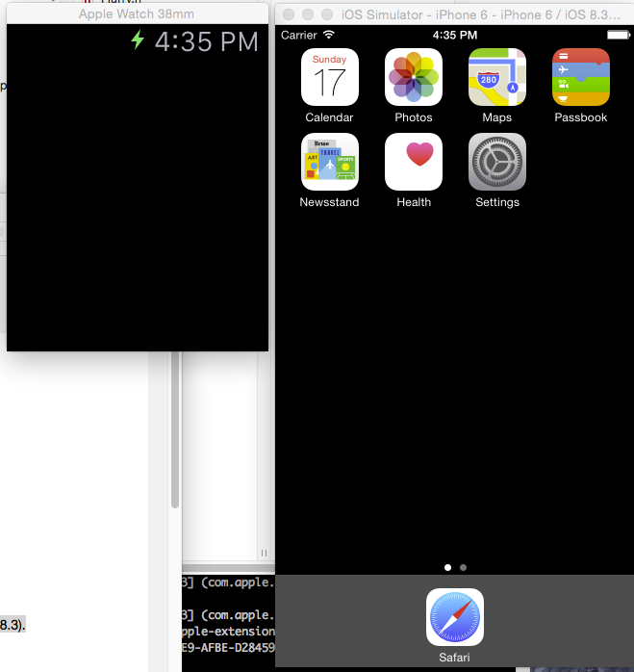Click the iOS Simulator window title text

pos(481,15)
